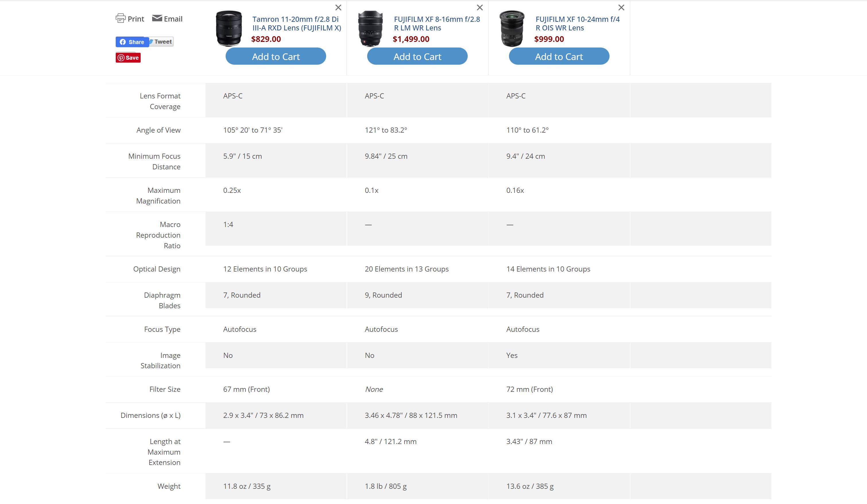
Task: Open the Tamron 11-20mm f/2.8 product link
Action: (297, 24)
